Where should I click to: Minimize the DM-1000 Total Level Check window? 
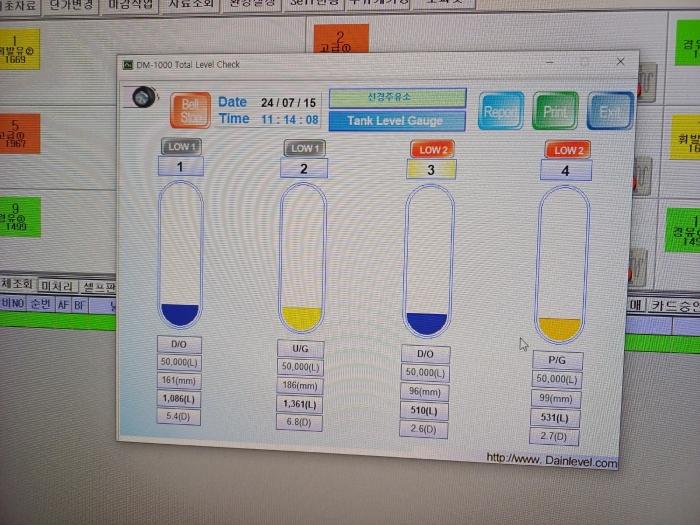pyautogui.click(x=550, y=62)
